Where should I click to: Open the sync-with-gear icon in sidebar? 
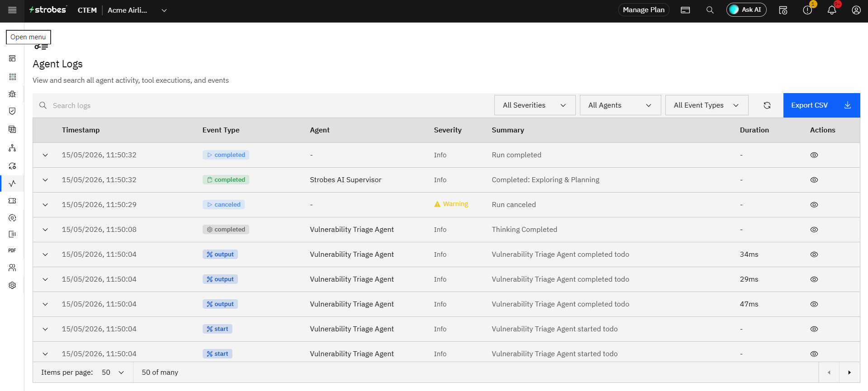click(12, 166)
